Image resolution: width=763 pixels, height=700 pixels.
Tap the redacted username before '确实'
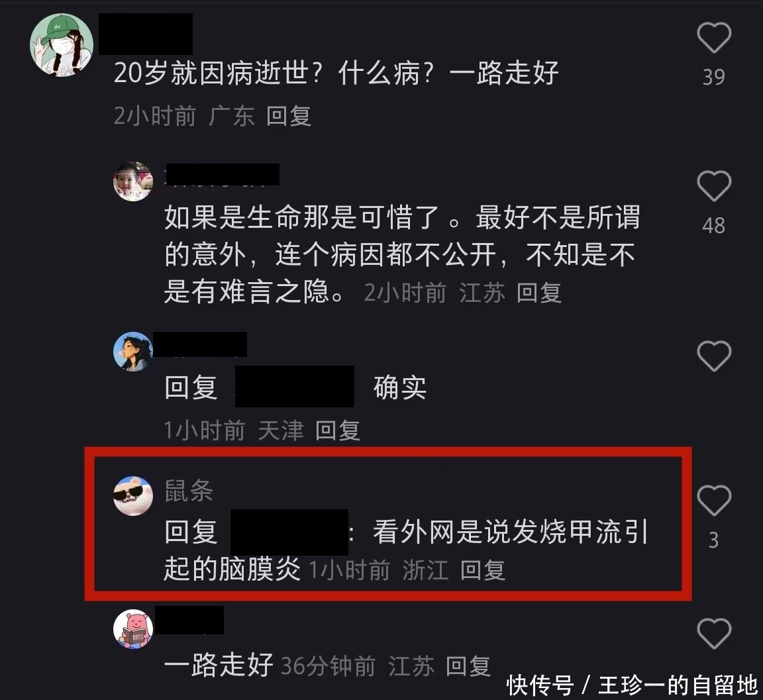(294, 386)
